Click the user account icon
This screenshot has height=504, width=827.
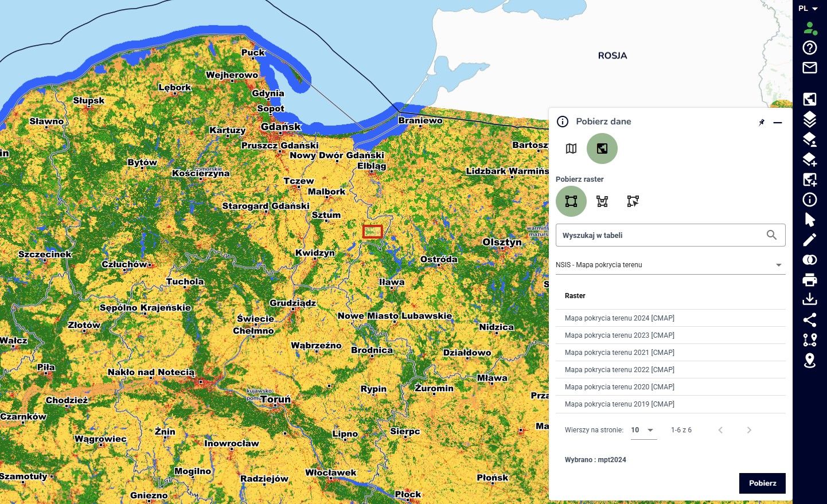(809, 28)
